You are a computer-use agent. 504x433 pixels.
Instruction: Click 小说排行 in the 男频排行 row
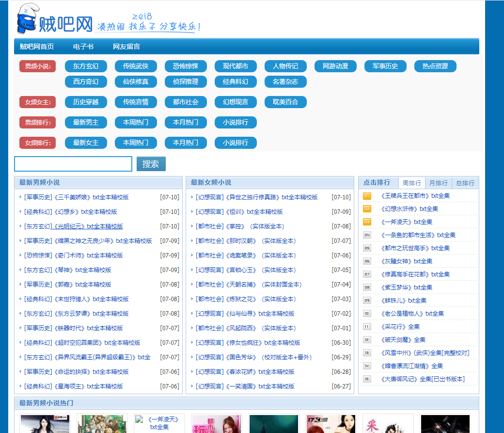click(x=236, y=123)
